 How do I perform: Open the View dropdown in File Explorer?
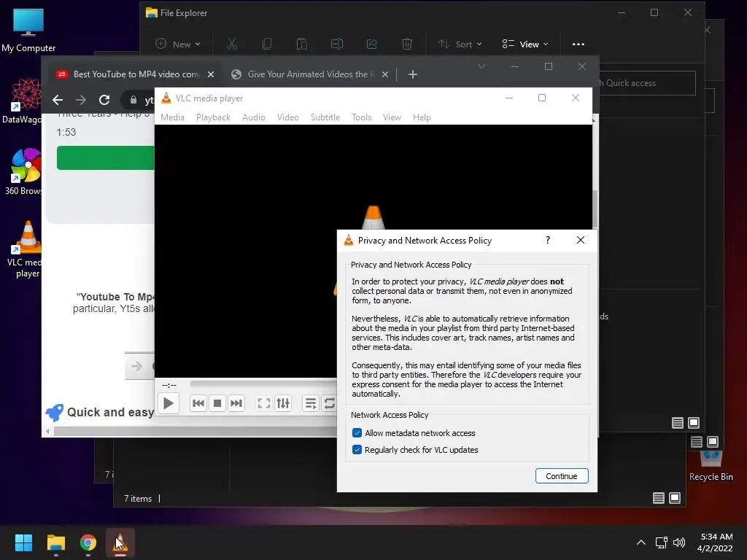pyautogui.click(x=525, y=44)
